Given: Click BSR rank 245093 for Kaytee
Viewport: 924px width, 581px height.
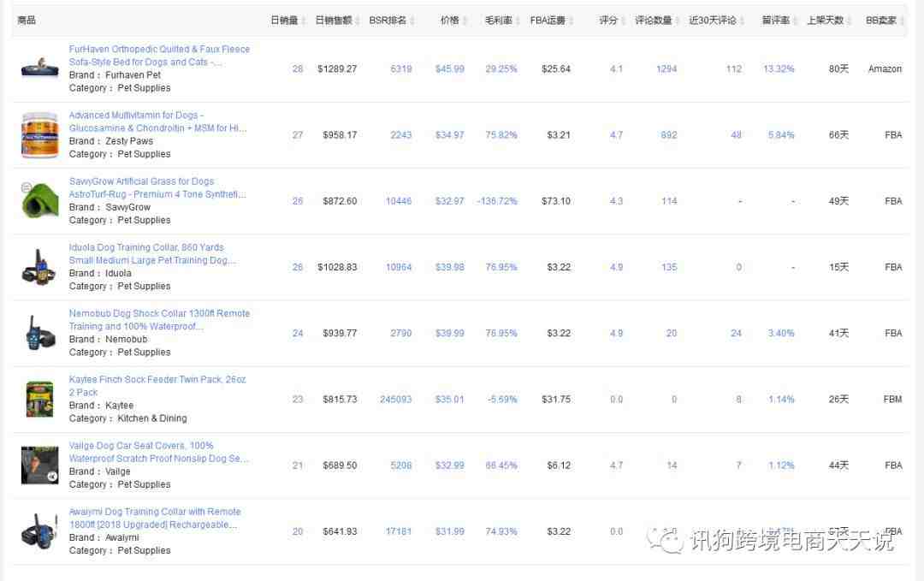Looking at the screenshot, I should click(396, 400).
